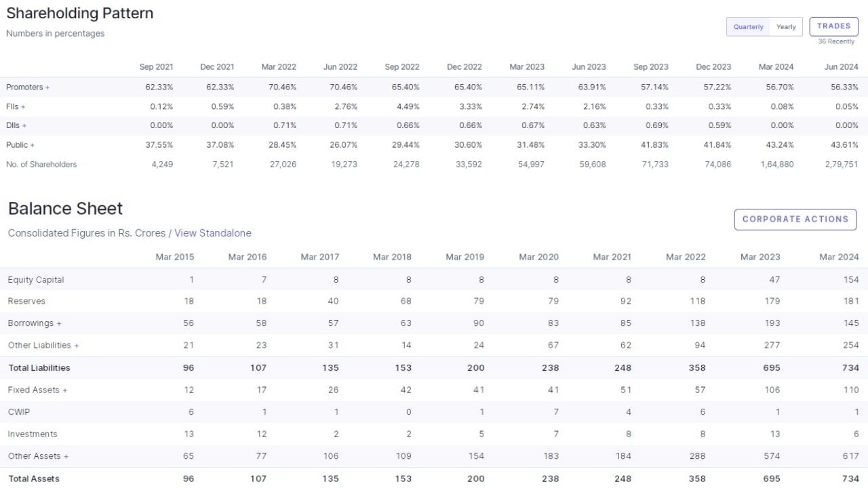Click the Balance Sheet heading
The width and height of the screenshot is (868, 488).
(66, 209)
